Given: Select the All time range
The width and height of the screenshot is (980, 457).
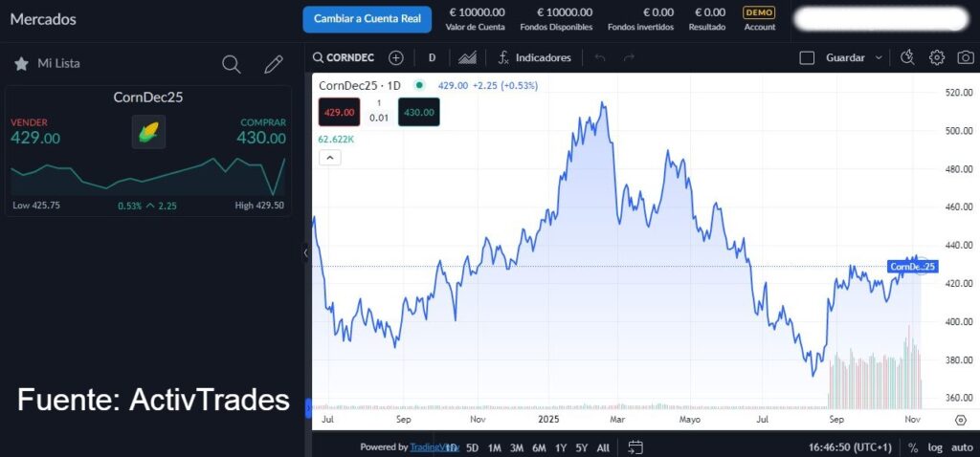Looking at the screenshot, I should coord(603,447).
